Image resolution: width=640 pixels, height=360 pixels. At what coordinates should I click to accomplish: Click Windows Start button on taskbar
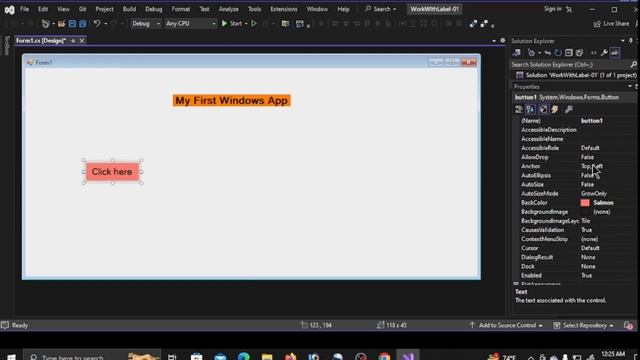11,357
